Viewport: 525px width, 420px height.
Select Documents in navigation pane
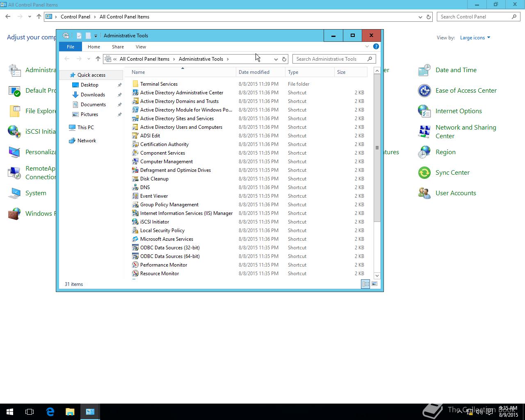[93, 105]
